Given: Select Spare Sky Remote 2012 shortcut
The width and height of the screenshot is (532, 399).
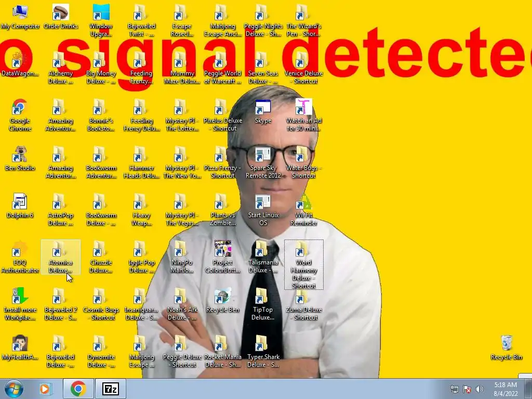Looking at the screenshot, I should (x=263, y=162).
